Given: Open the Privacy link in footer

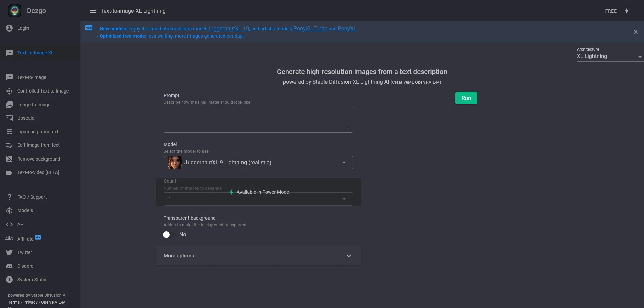Looking at the screenshot, I should (31, 302).
